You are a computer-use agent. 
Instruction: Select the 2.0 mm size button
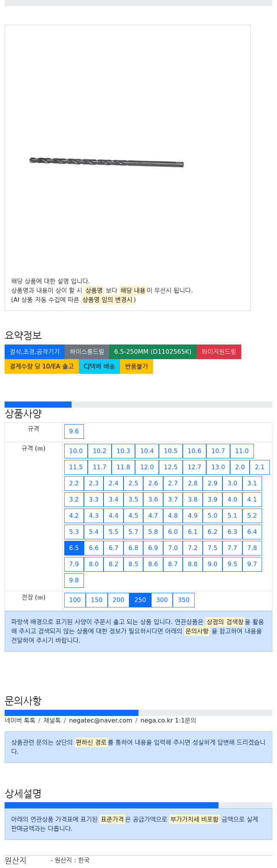[x=240, y=467]
